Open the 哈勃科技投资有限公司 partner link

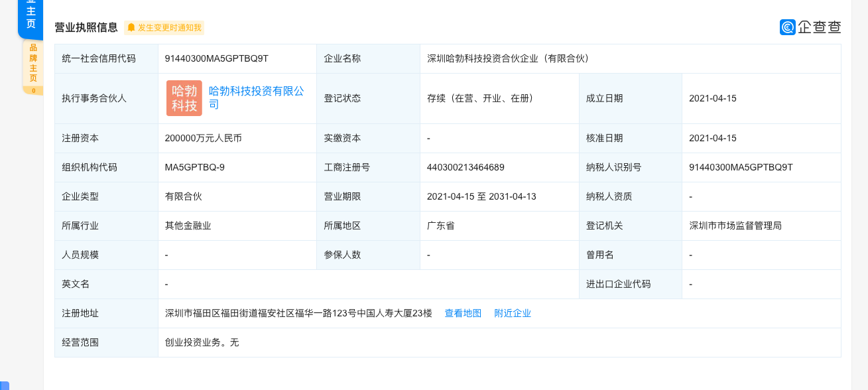pyautogui.click(x=255, y=97)
